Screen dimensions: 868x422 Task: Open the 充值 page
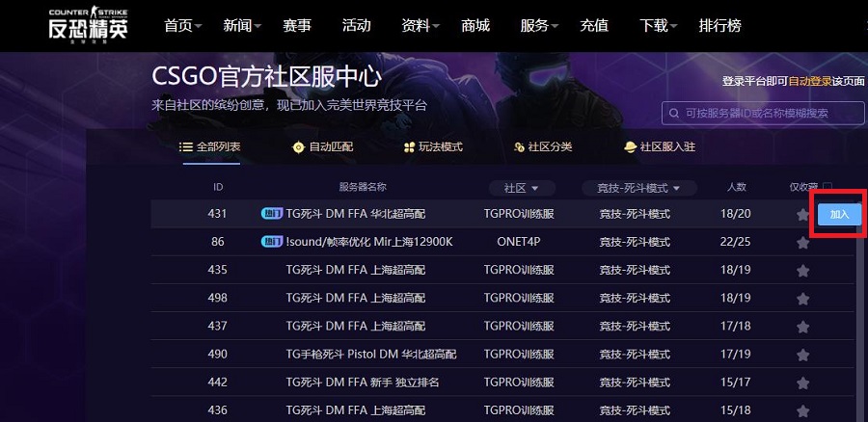[x=594, y=25]
